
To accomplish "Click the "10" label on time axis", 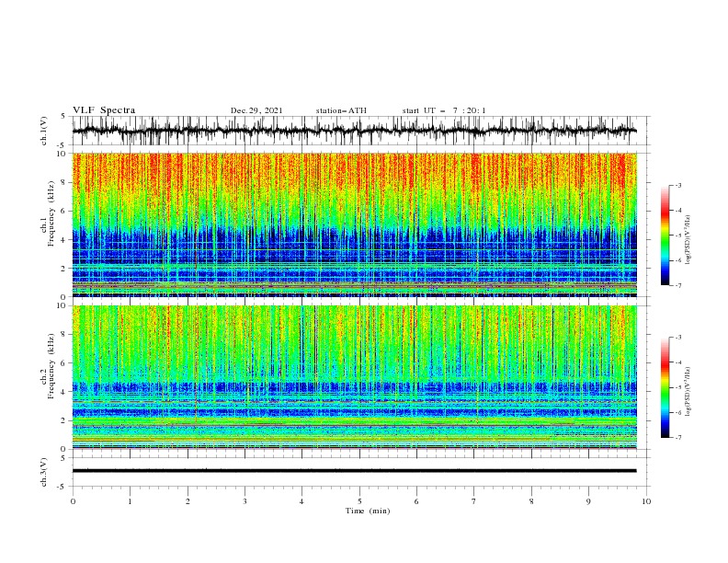I will point(646,501).
